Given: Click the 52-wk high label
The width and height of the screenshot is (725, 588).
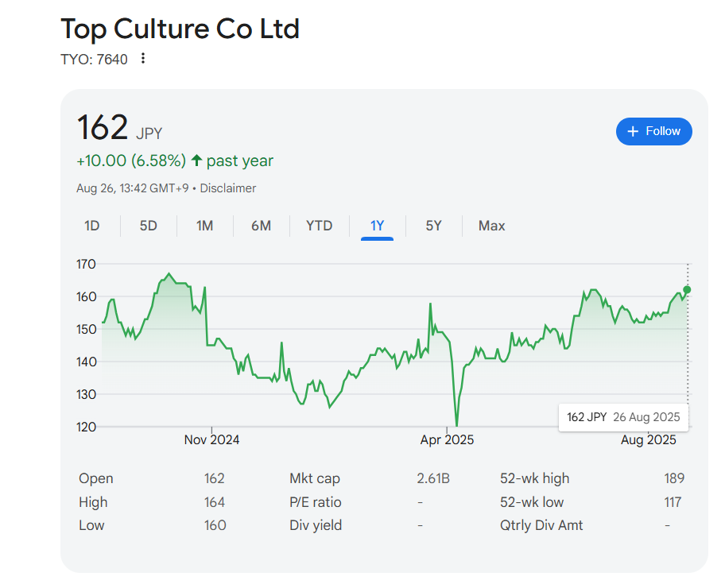Looking at the screenshot, I should point(534,478).
